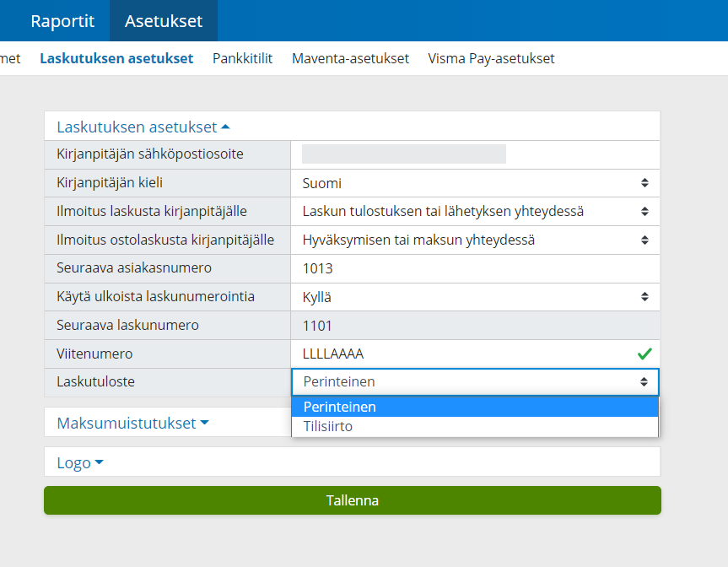Image resolution: width=728 pixels, height=567 pixels.
Task: Go to Visma Pay-asetukset tab
Action: (491, 58)
